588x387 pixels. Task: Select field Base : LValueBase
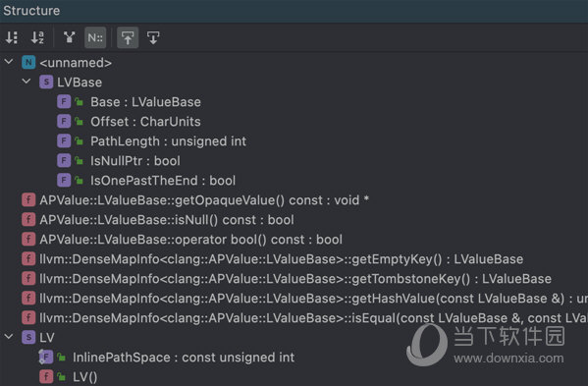click(x=145, y=102)
